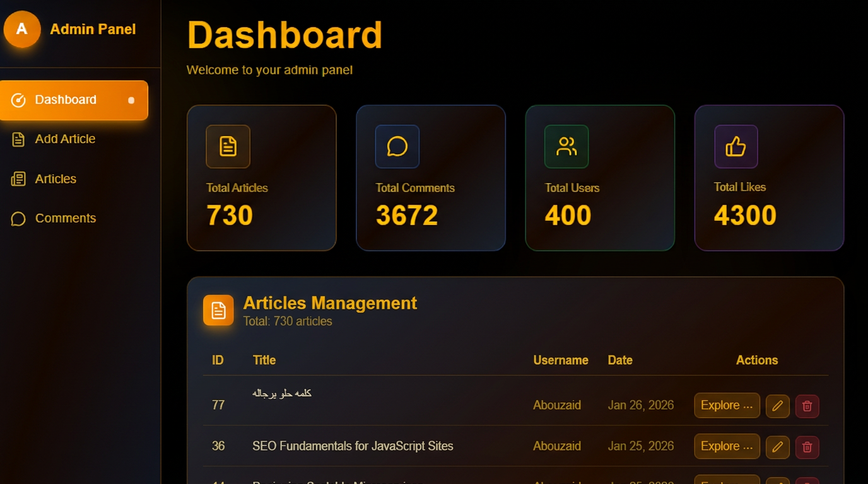
Task: Edit article 77 with the pencil icon
Action: pyautogui.click(x=778, y=406)
